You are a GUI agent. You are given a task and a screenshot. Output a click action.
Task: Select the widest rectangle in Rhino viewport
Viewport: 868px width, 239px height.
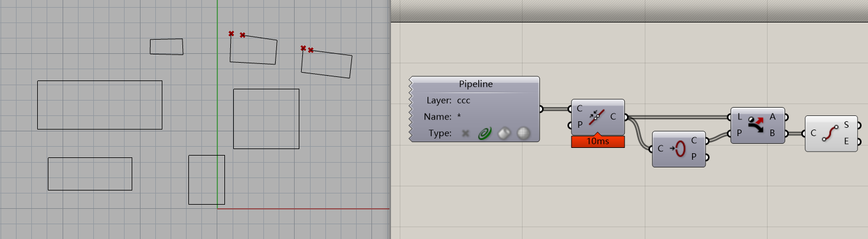point(100,105)
